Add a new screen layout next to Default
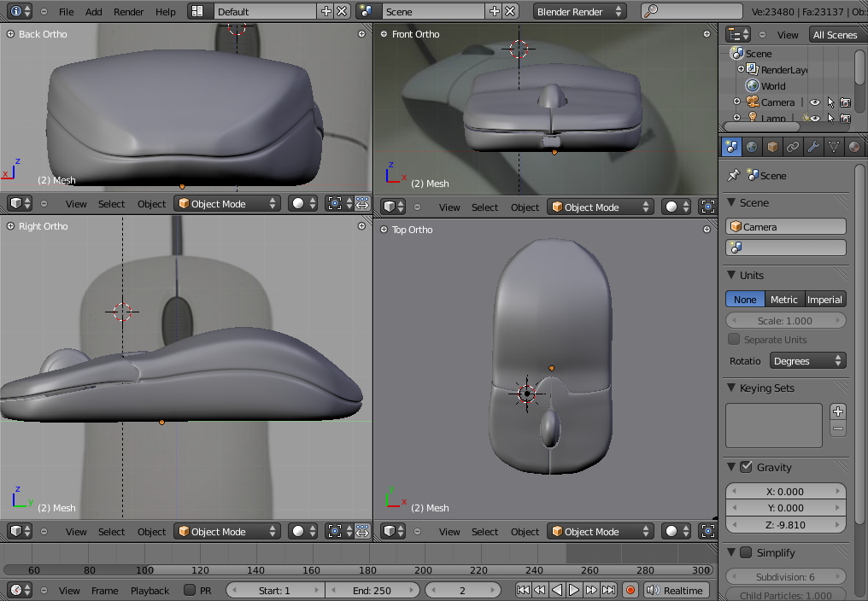 326,11
